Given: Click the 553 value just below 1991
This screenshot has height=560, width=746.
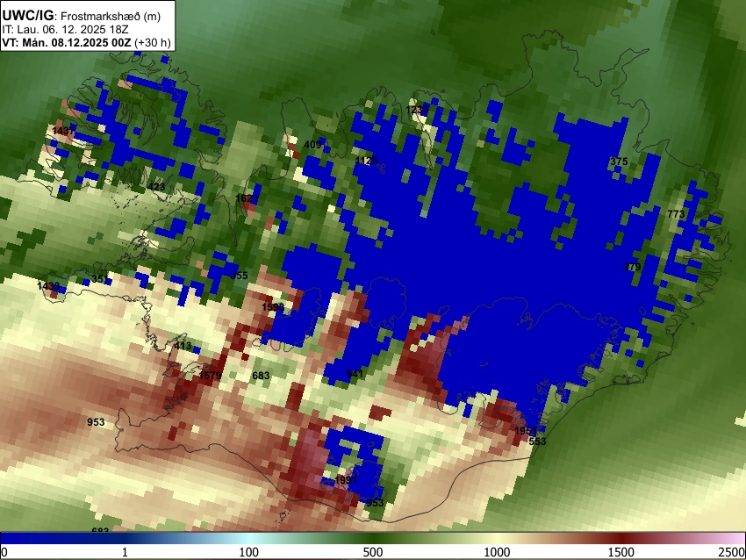Looking at the screenshot, I should pyautogui.click(x=375, y=503).
